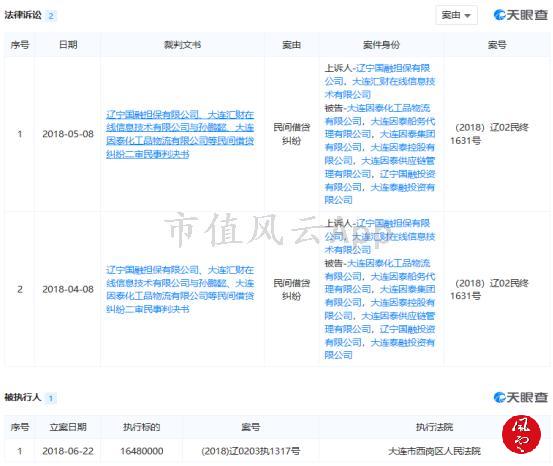
Task: Open the 2018-05-08 judgment document link
Action: click(180, 134)
